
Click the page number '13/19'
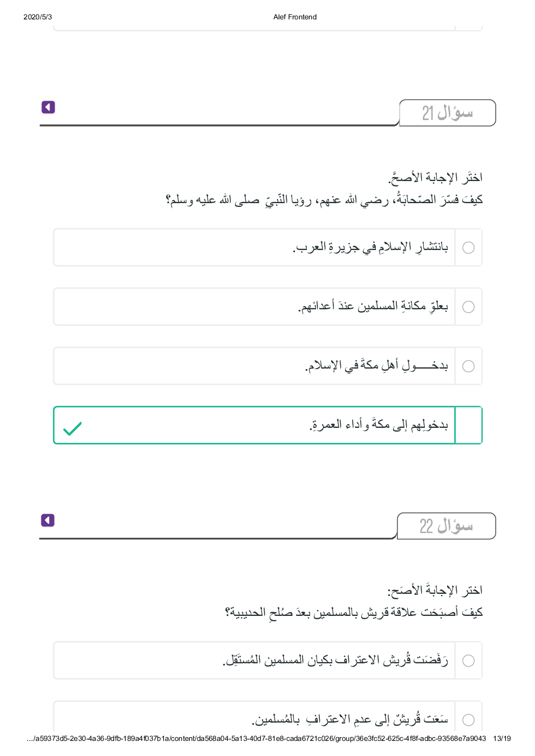coord(502,738)
